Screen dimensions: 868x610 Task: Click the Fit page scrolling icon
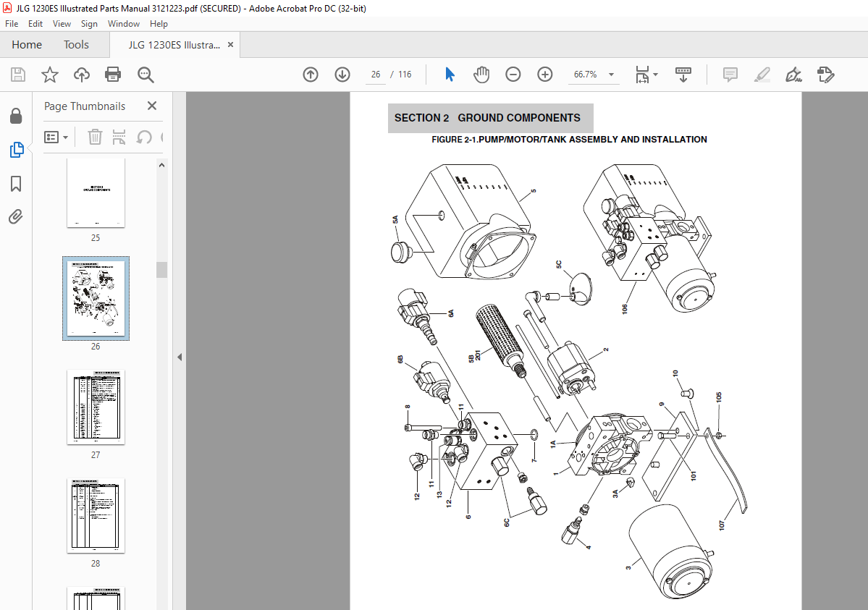click(642, 75)
